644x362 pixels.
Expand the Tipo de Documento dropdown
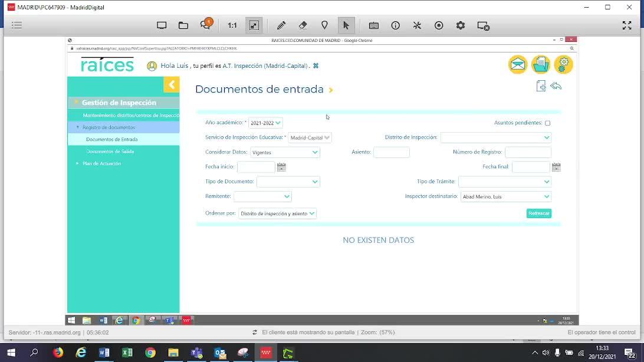(x=288, y=182)
